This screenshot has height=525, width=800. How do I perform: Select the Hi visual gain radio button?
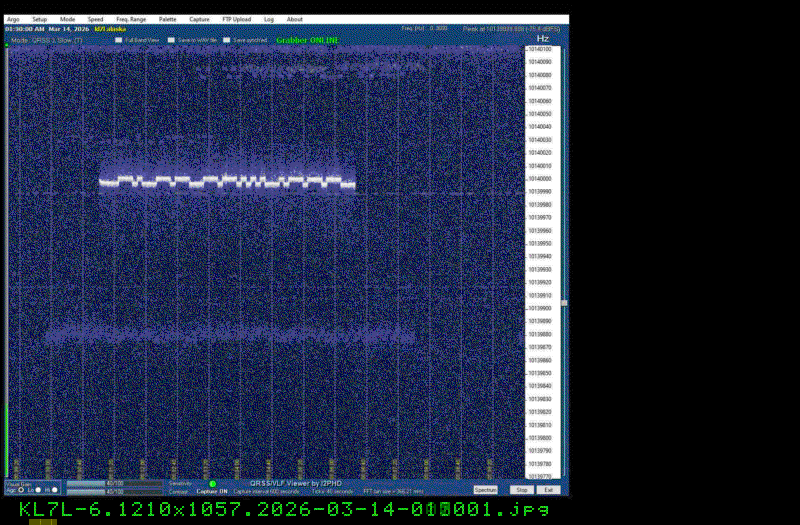click(x=55, y=490)
